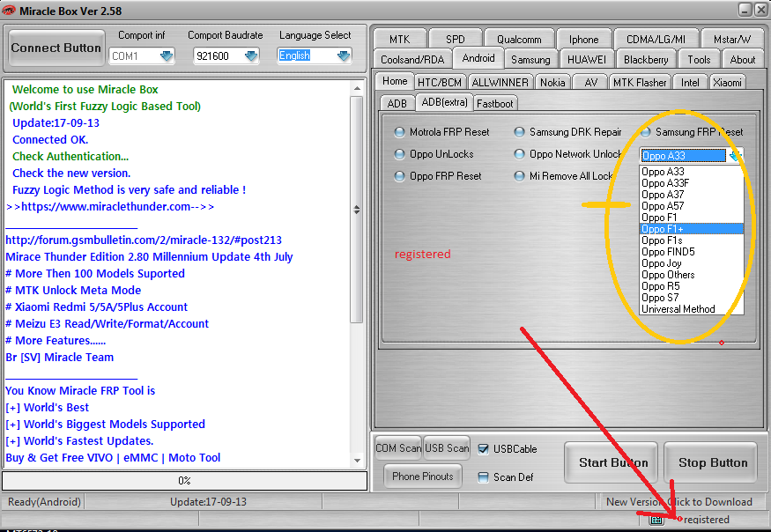Toggle the USBCable checkbox
This screenshot has width=771, height=532.
tap(484, 449)
